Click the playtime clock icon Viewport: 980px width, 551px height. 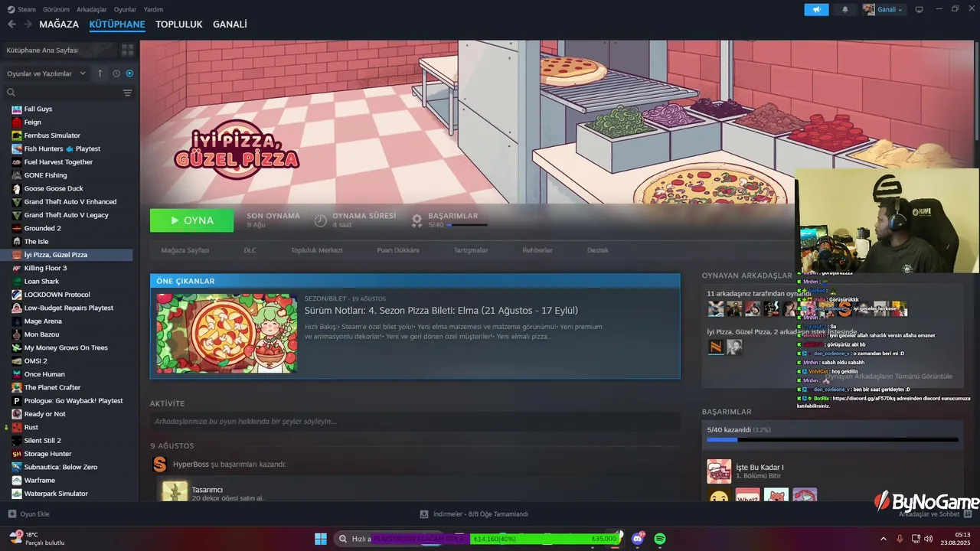click(321, 220)
